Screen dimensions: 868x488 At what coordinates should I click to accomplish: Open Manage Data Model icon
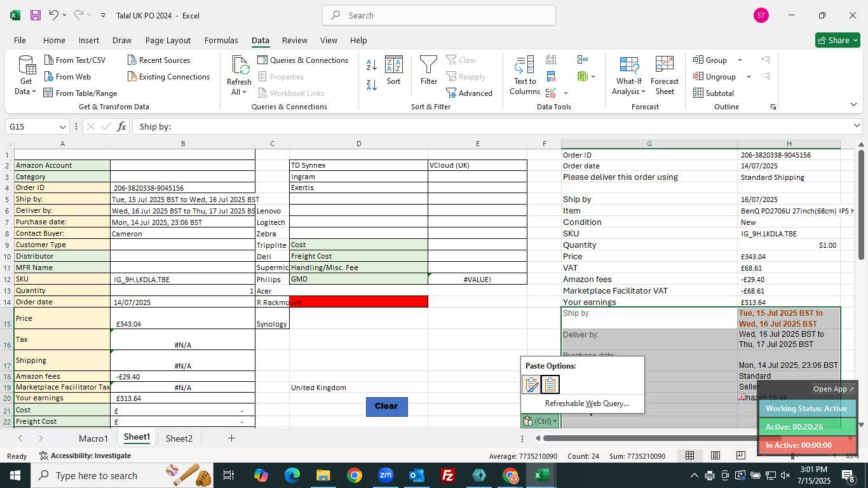(x=582, y=77)
